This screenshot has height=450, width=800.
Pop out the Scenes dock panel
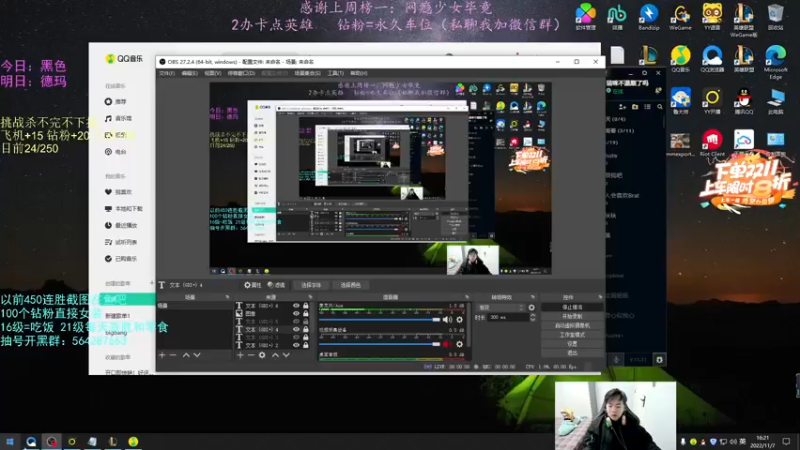tap(228, 297)
